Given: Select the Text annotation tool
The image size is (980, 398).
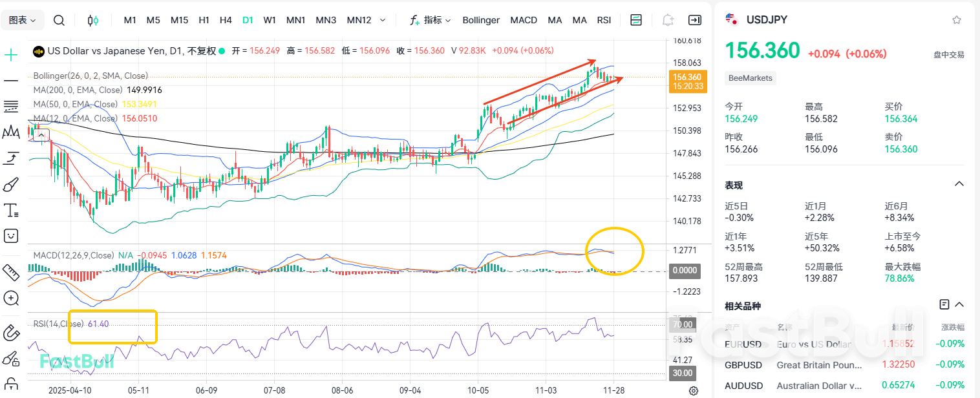Looking at the screenshot, I should (x=10, y=209).
